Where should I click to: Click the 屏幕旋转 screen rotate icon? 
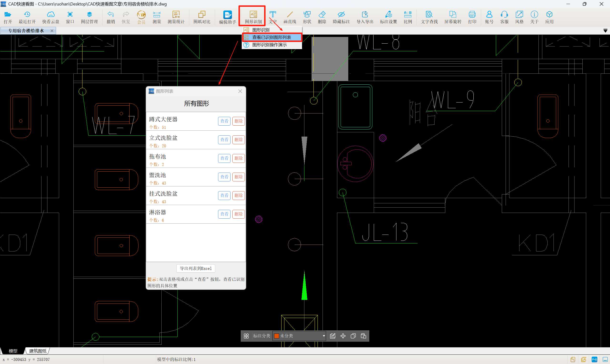point(452,17)
